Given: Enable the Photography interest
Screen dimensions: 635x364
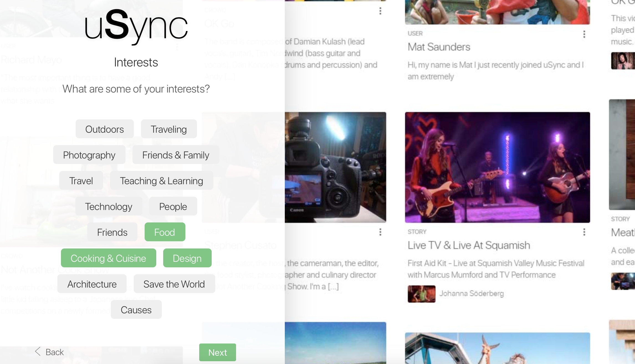Looking at the screenshot, I should [89, 155].
